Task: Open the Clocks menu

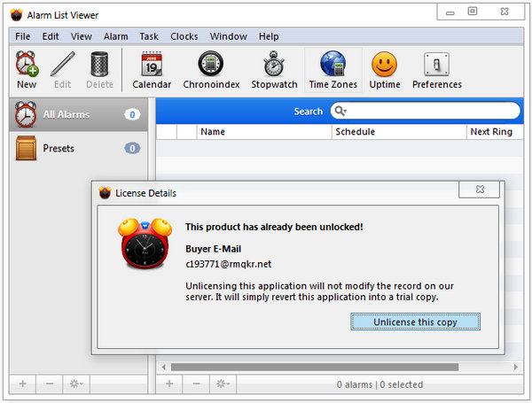Action: point(184,36)
